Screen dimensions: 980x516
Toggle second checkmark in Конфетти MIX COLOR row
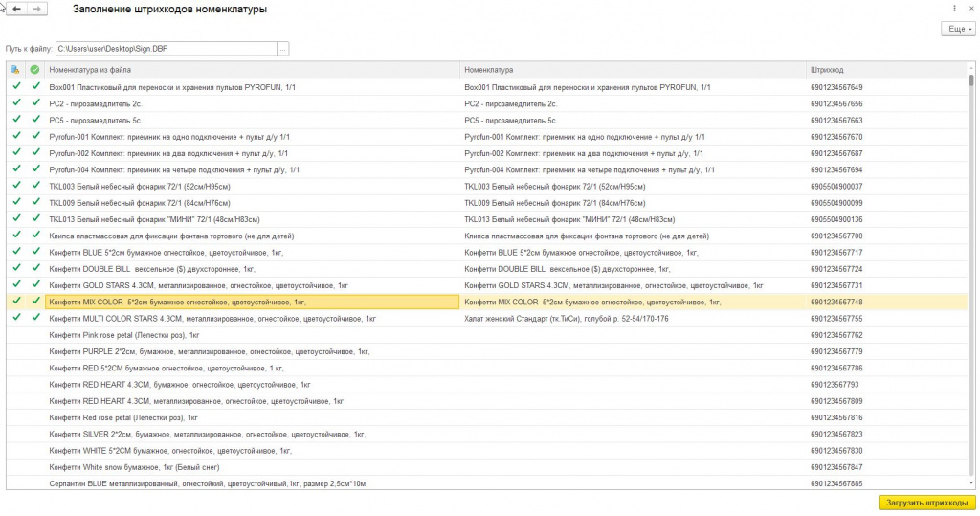point(34,302)
